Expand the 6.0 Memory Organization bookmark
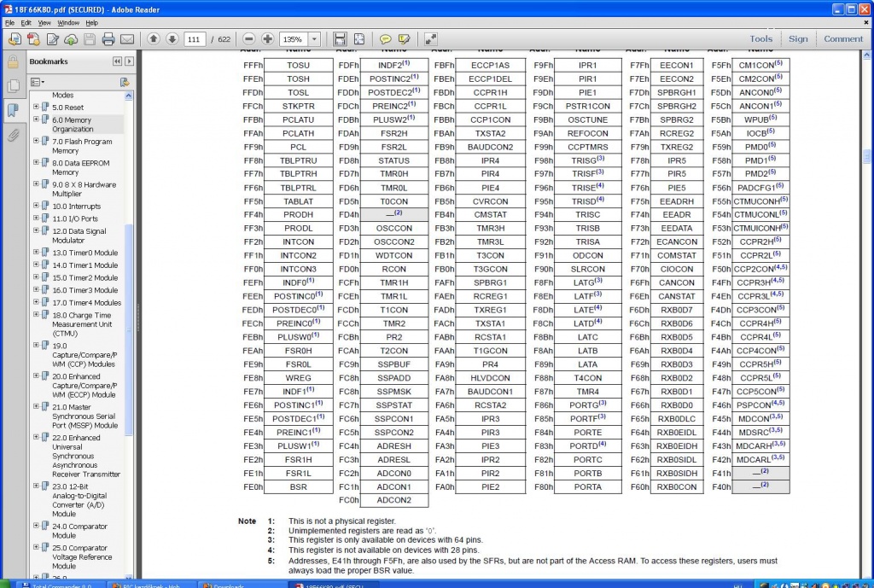 pos(36,119)
